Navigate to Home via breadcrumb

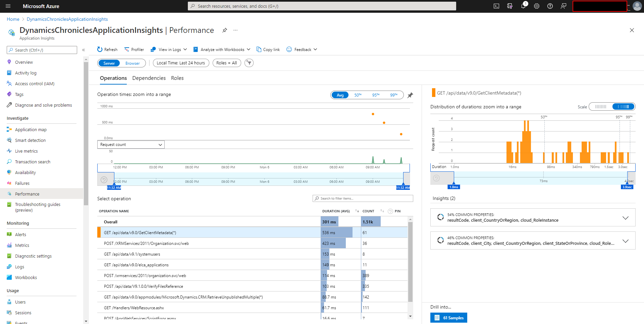pos(13,19)
